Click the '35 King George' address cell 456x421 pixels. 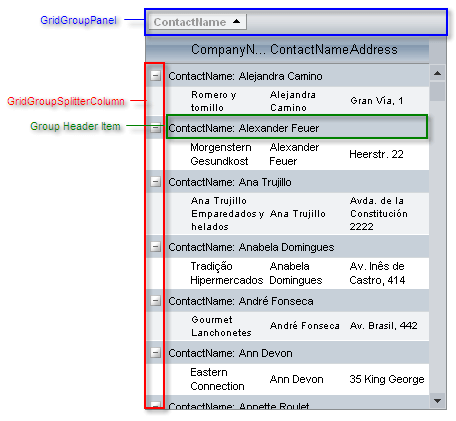coord(388,379)
